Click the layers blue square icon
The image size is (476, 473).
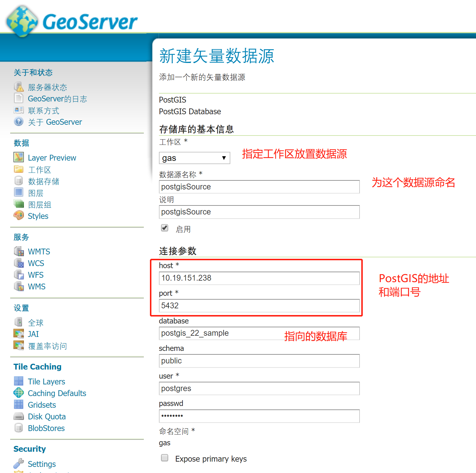pyautogui.click(x=19, y=192)
